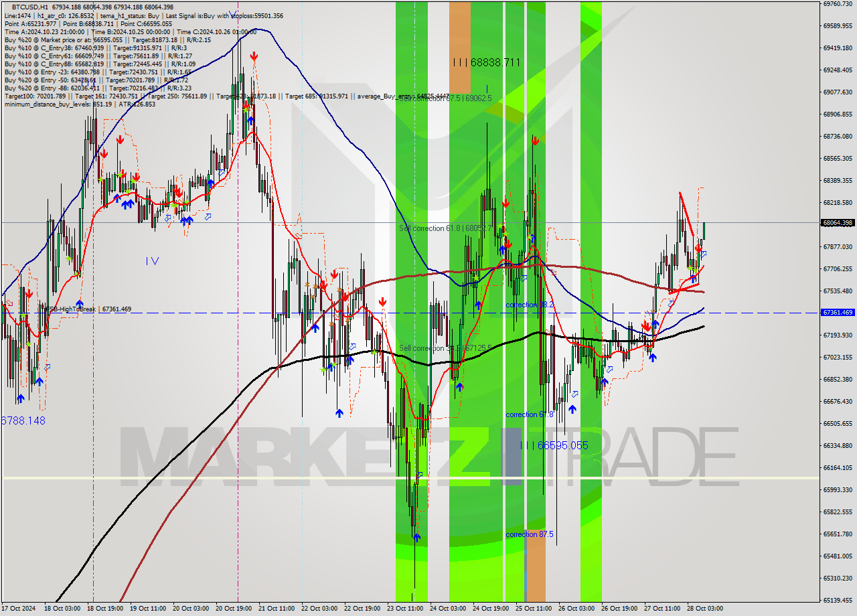This screenshot has height=616, width=857.
Task: Click the 66505.655 price axis value
Action: click(x=837, y=424)
